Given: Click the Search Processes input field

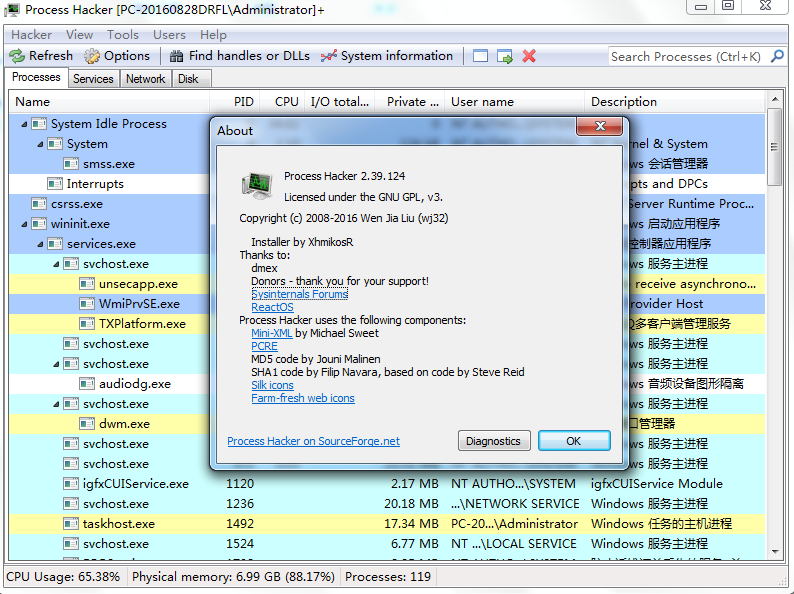Looking at the screenshot, I should tap(686, 56).
